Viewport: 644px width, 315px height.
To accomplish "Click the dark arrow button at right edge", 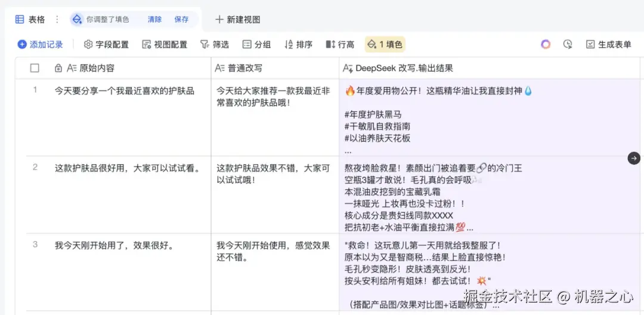I will tap(634, 158).
